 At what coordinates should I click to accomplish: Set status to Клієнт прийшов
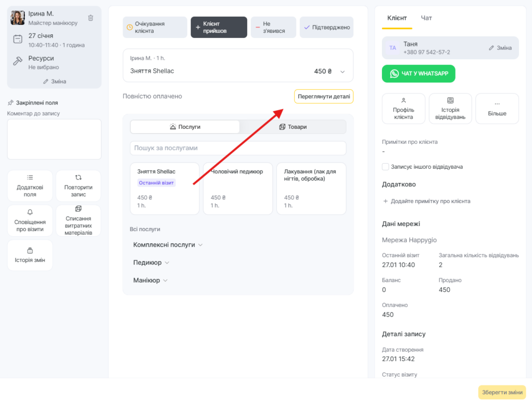coord(219,28)
